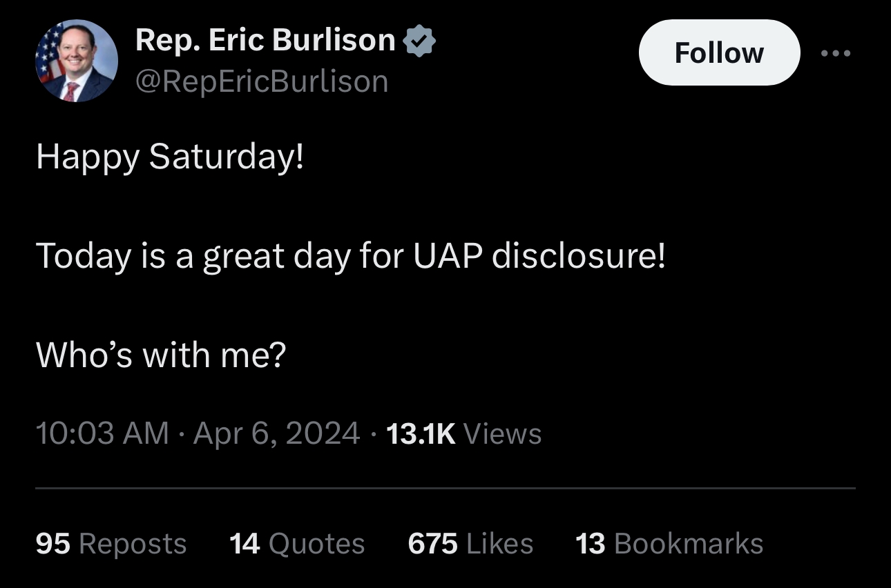
Task: Open the 14 Quotes list
Action: point(296,544)
